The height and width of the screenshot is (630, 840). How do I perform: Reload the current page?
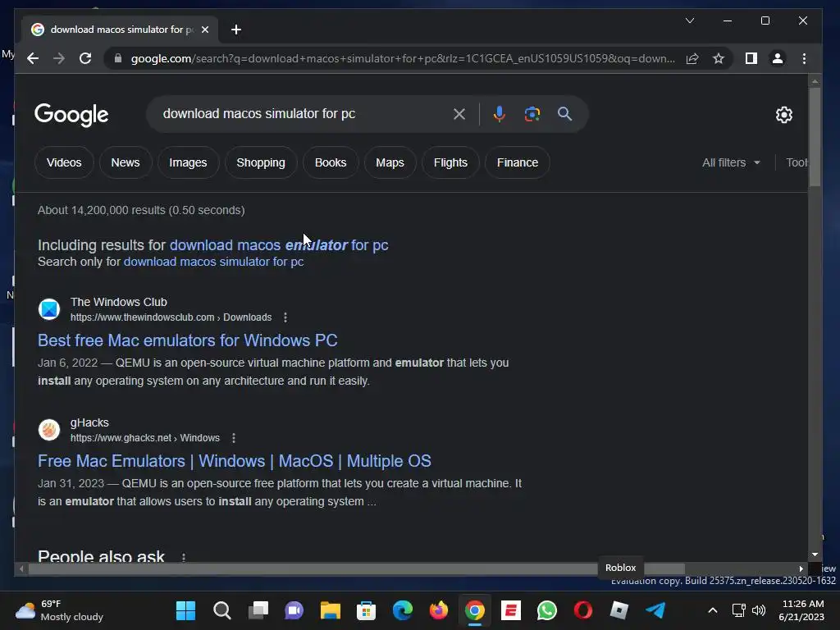[x=85, y=58]
